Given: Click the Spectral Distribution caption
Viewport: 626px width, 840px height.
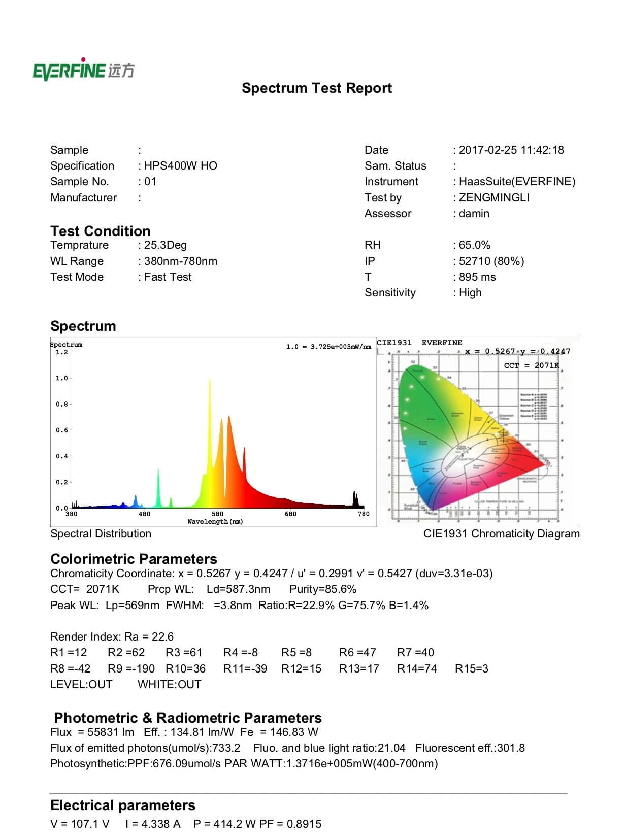Looking at the screenshot, I should tap(101, 533).
